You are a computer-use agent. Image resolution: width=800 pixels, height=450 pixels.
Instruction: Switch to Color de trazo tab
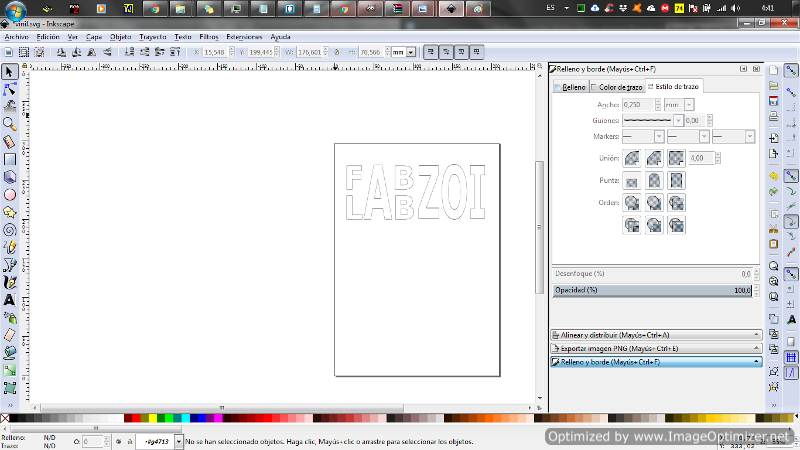[x=617, y=87]
